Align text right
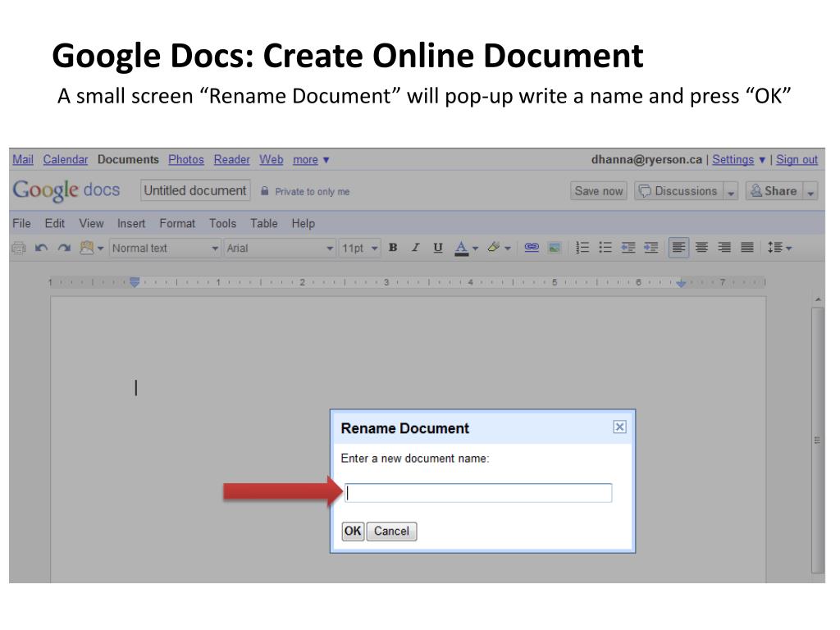The width and height of the screenshot is (840, 630). 724,248
